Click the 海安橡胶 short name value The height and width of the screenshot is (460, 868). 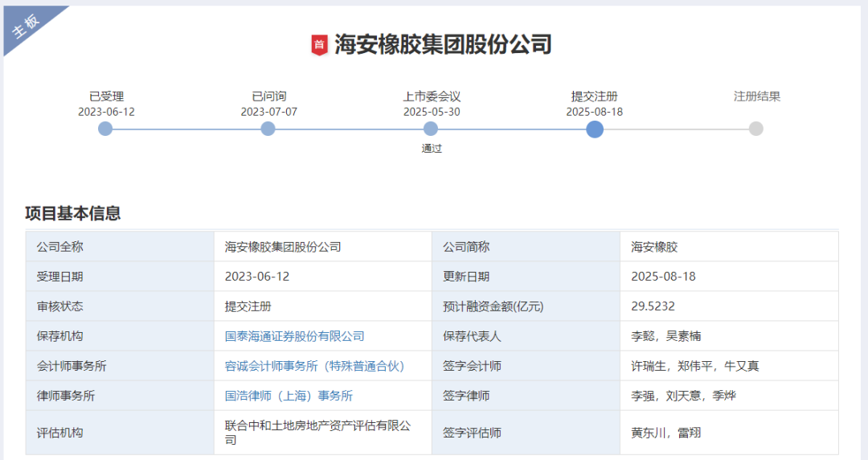click(654, 247)
